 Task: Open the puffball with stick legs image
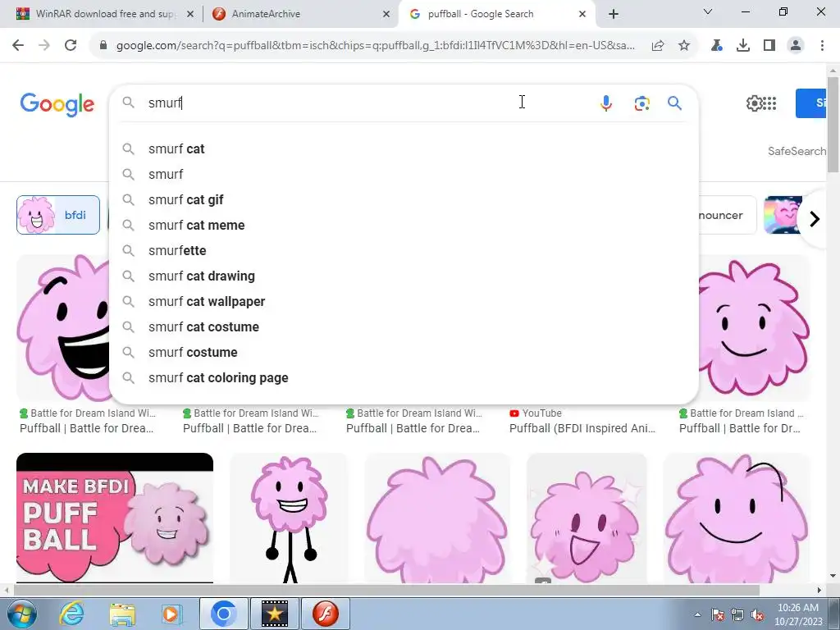click(x=289, y=518)
